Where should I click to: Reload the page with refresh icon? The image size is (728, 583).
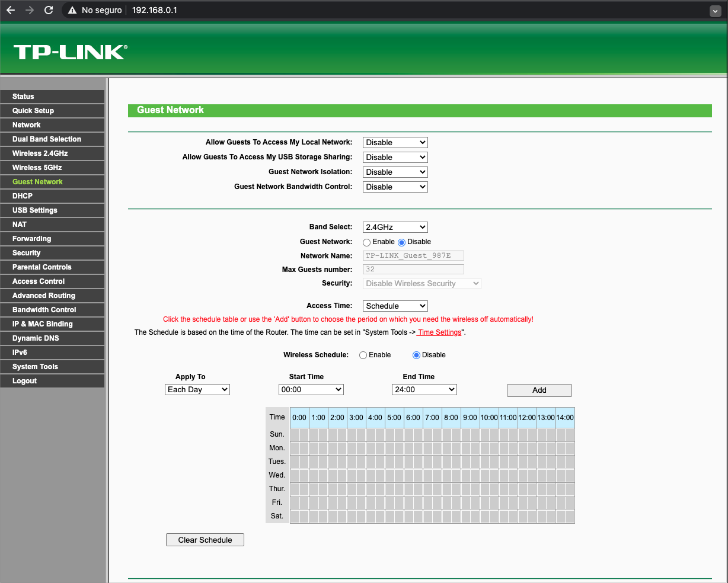[x=49, y=10]
